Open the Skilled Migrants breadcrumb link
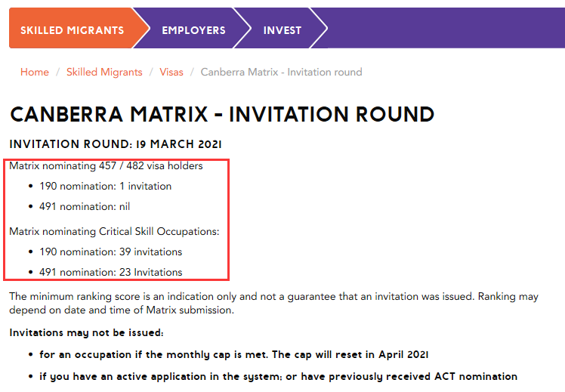Screen dimensions: 565x392 [104, 73]
